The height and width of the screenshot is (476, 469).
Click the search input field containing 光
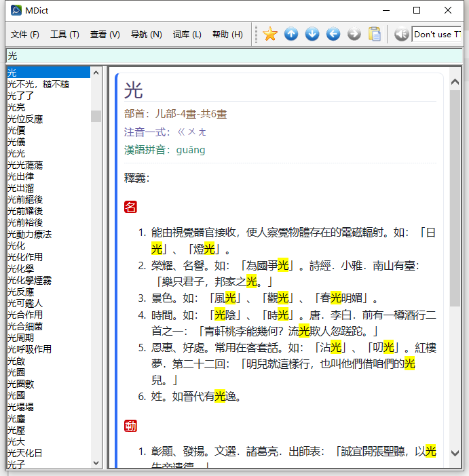click(231, 56)
